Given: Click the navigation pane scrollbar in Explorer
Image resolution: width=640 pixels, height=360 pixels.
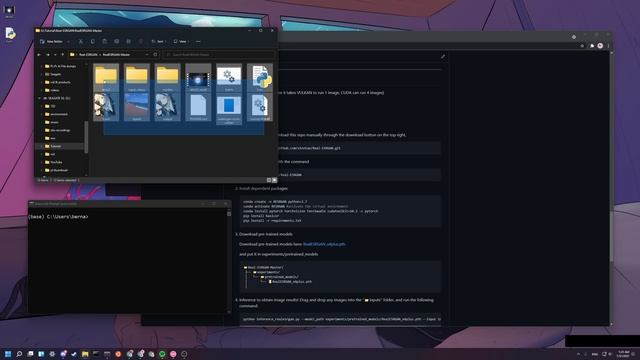Looking at the screenshot, I should [x=86, y=137].
